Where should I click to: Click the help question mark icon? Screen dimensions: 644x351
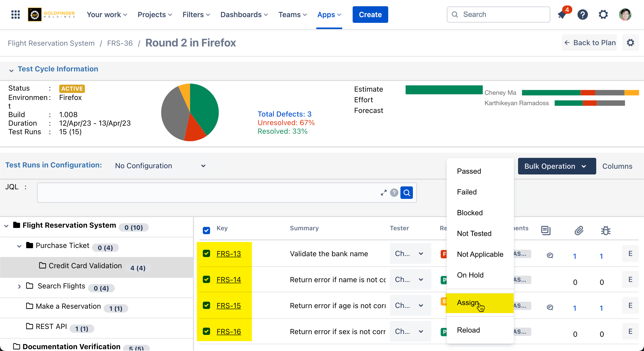(x=582, y=15)
